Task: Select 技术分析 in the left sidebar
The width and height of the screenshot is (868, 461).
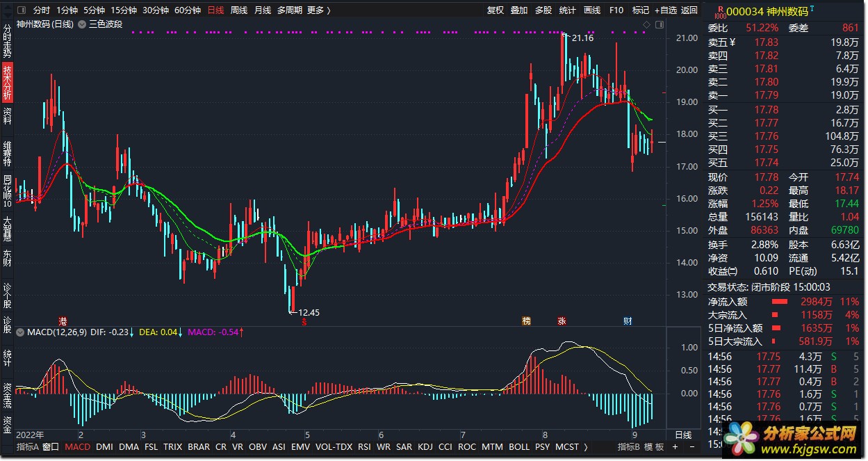Action: point(7,83)
